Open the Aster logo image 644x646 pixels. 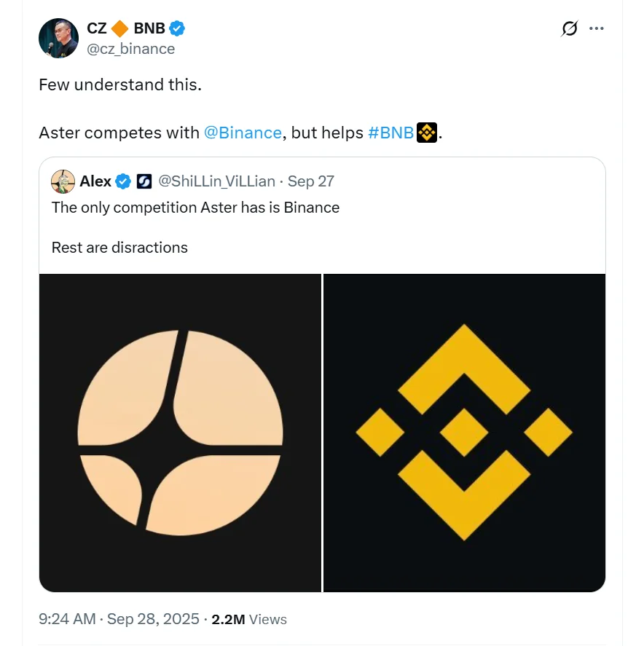point(181,433)
